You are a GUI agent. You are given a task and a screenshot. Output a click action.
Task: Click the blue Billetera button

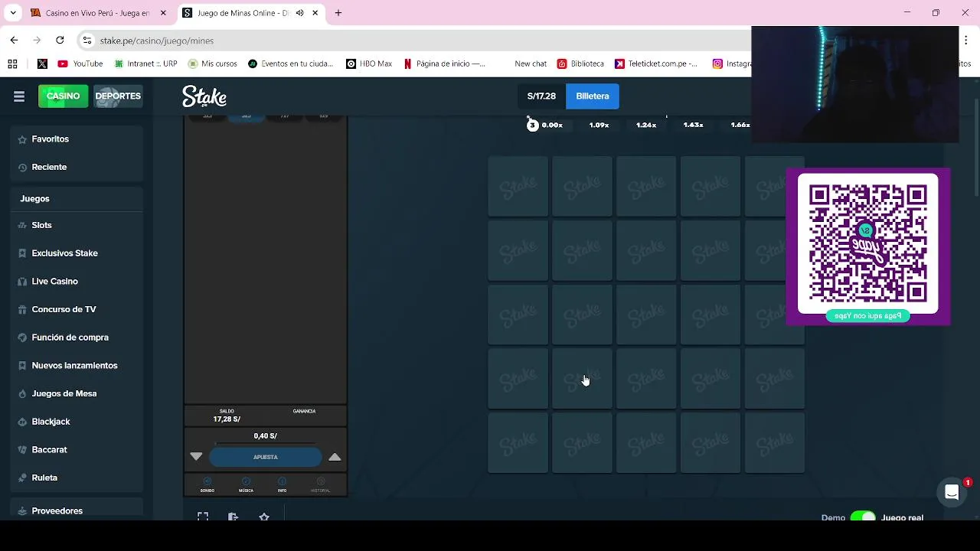(x=593, y=96)
